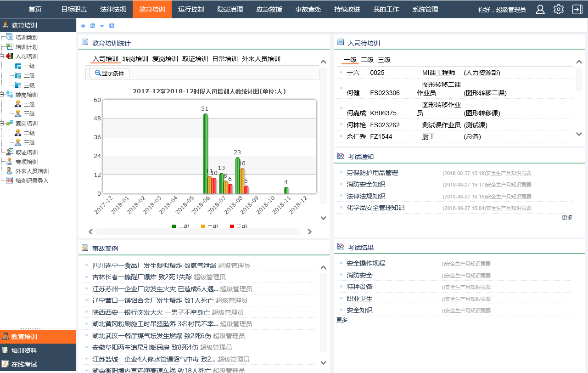Click down chevron in 入司待培训 list

point(579,134)
